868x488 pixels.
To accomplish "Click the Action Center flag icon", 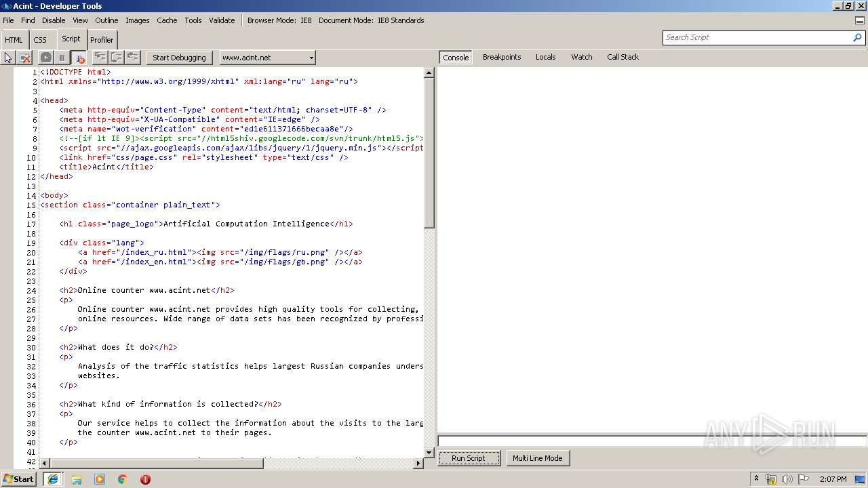I will pyautogui.click(x=804, y=479).
